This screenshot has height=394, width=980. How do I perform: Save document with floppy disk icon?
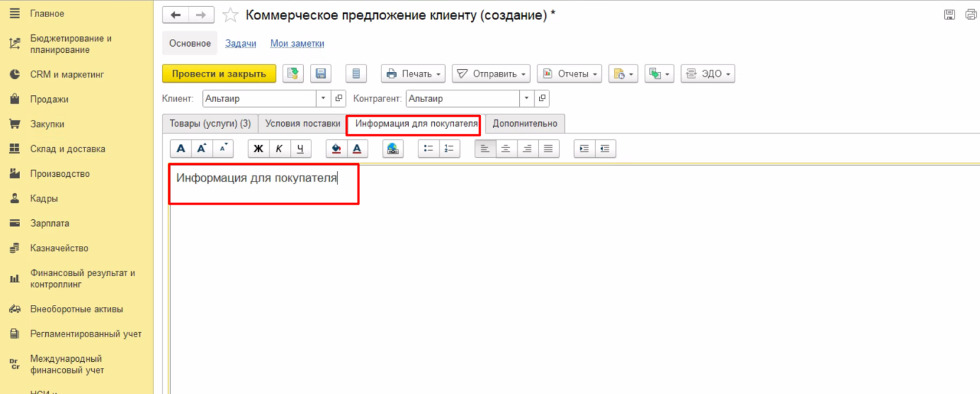click(320, 74)
